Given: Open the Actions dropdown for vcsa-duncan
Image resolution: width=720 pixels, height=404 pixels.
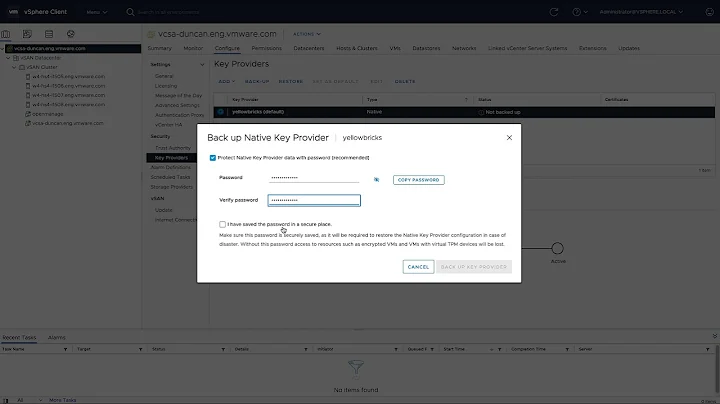Looking at the screenshot, I should [307, 34].
